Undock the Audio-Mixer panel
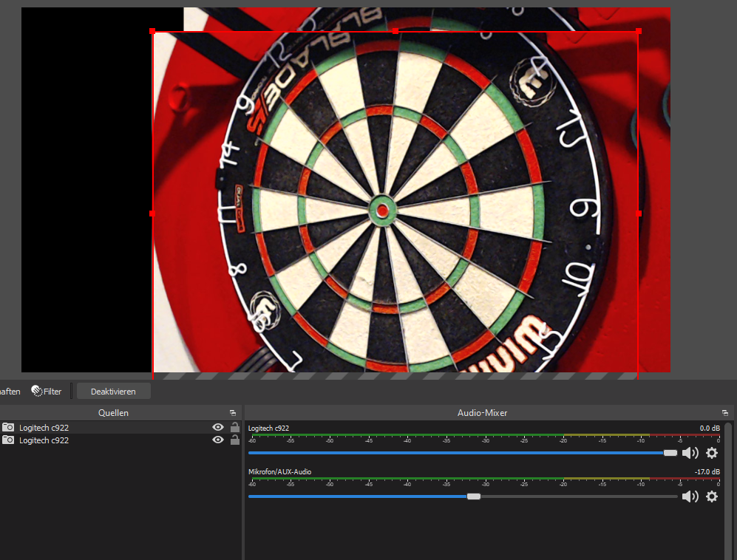Image resolution: width=737 pixels, height=560 pixels. [725, 413]
